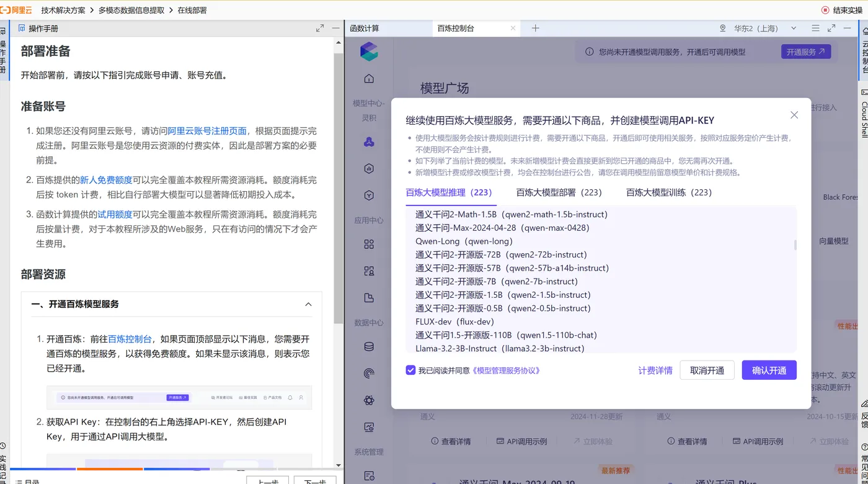Click the Llama-3.2-3B-Instruct list row

point(500,348)
